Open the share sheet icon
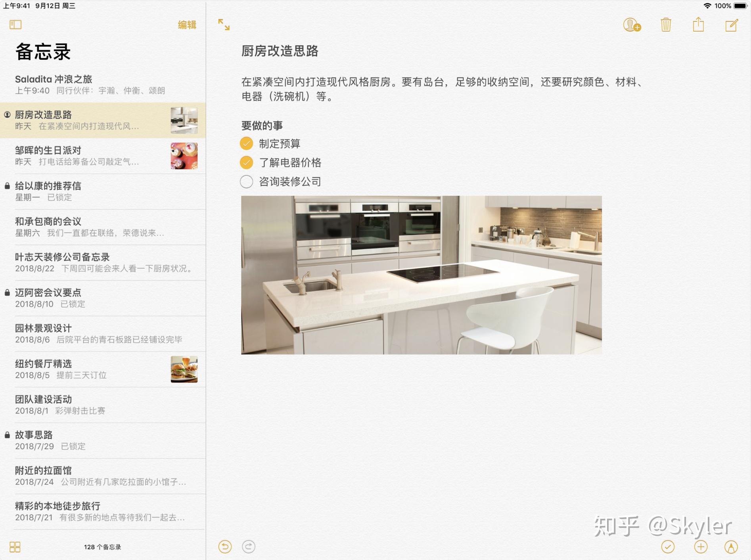Viewport: 751px width, 560px height. tap(698, 24)
